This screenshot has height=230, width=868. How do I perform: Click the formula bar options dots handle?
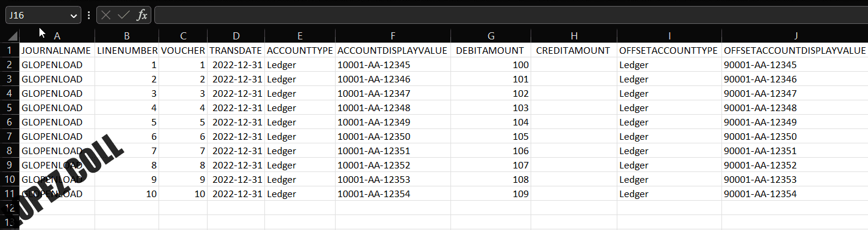click(89, 16)
